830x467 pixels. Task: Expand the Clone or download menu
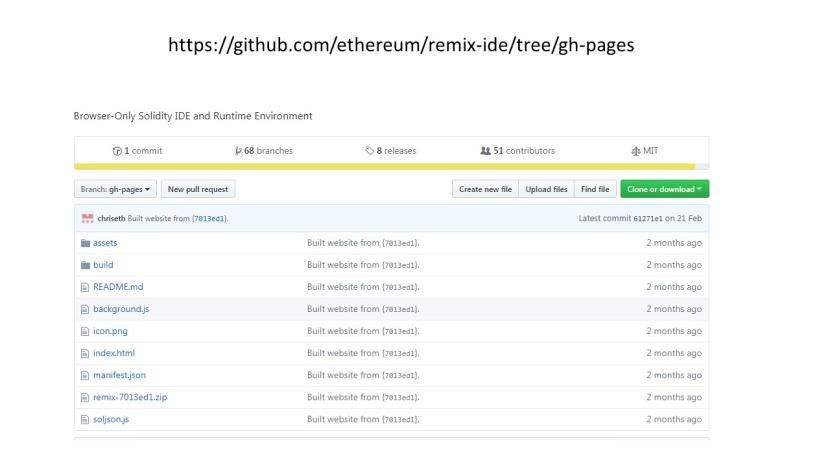pos(664,189)
